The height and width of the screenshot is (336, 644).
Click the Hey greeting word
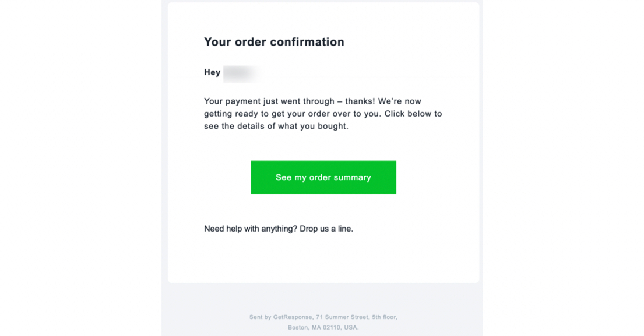point(212,72)
